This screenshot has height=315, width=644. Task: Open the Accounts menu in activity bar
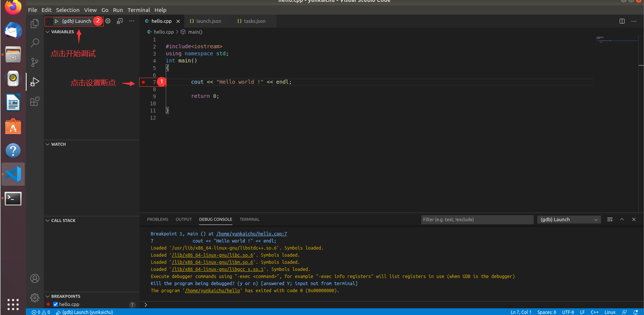click(35, 278)
